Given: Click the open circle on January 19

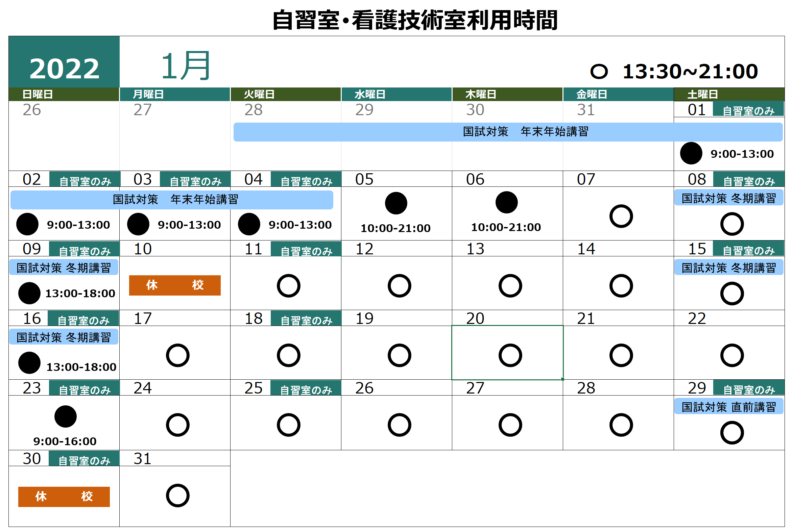Looking at the screenshot, I should (x=400, y=356).
